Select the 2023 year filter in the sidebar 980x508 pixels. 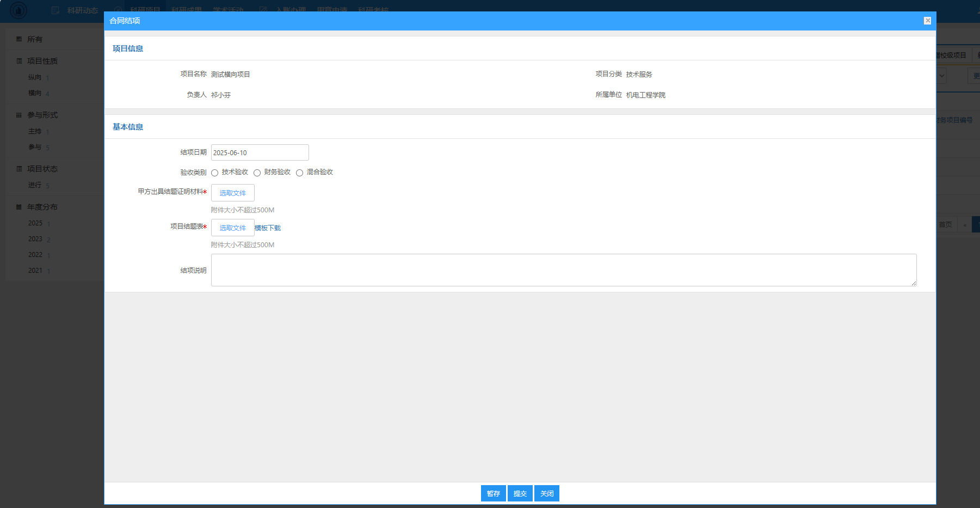(35, 239)
